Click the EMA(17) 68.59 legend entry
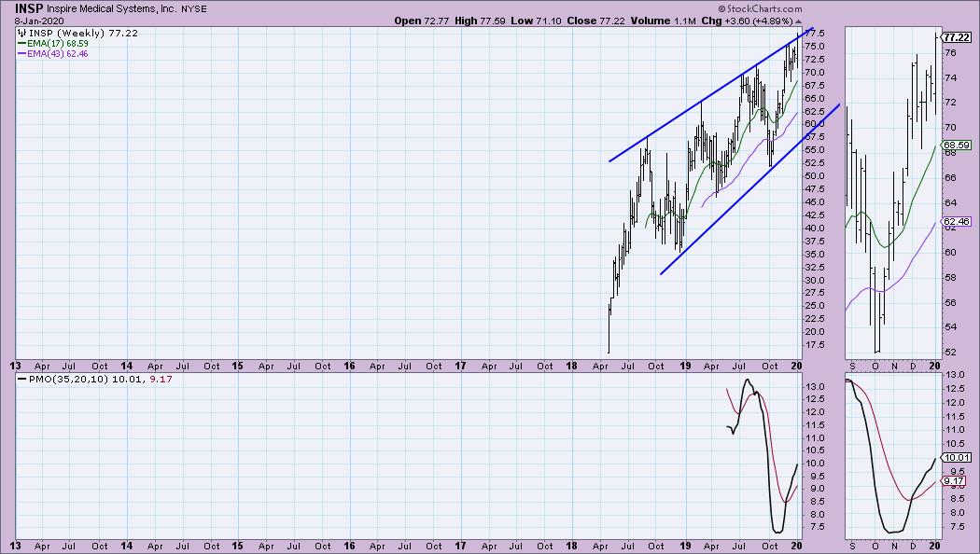980x554 pixels. [x=58, y=44]
